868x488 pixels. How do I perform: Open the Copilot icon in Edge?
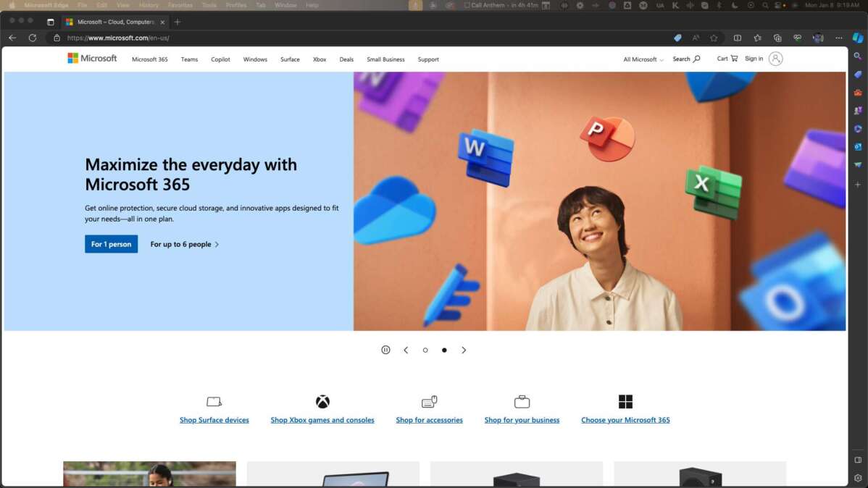tap(858, 38)
